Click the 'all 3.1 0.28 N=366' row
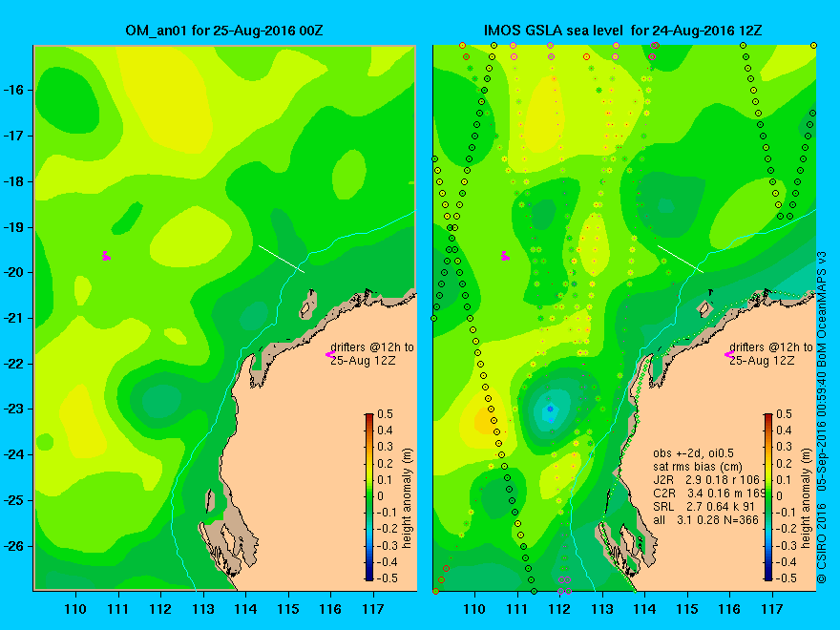This screenshot has height=630, width=840. pyautogui.click(x=705, y=519)
